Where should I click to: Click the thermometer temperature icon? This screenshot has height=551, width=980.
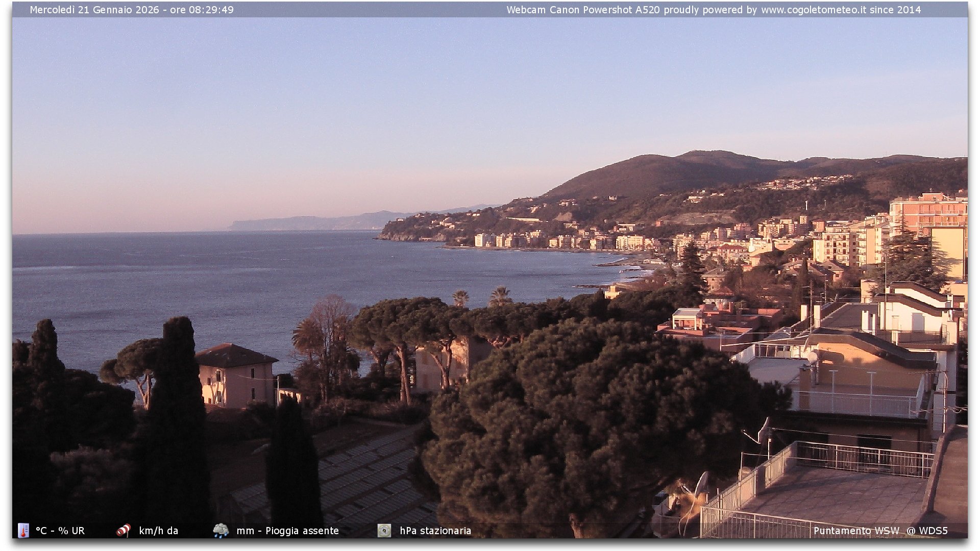click(x=23, y=531)
